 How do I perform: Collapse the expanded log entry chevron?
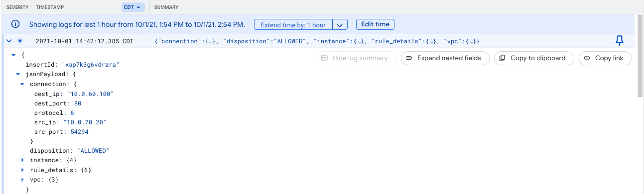(9, 41)
